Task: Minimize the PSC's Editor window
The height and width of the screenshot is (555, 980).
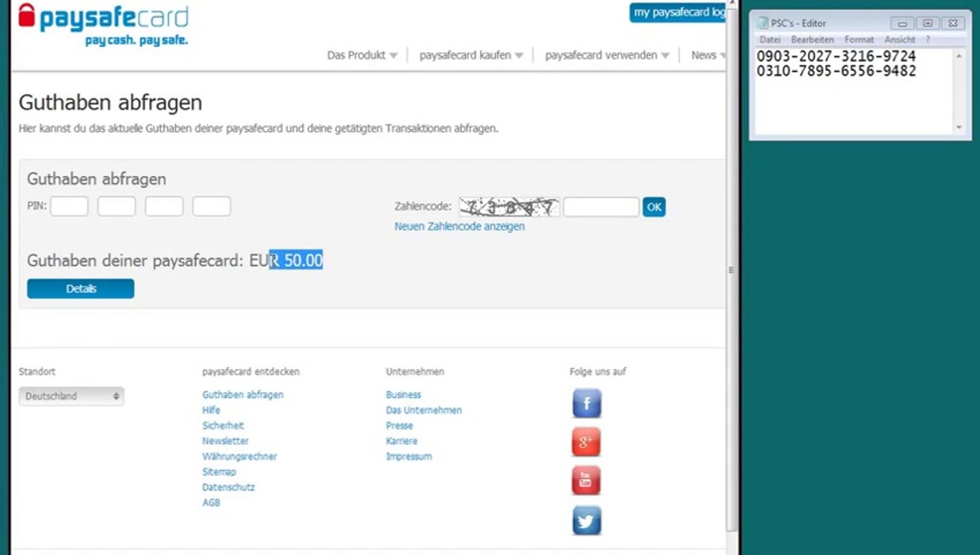Action: pos(903,23)
